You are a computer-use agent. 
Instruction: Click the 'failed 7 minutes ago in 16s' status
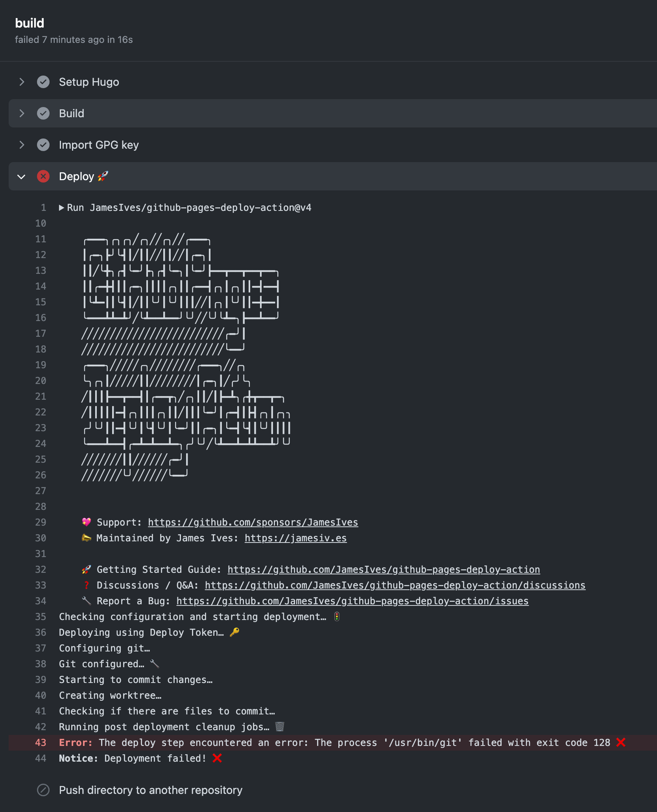coord(74,40)
